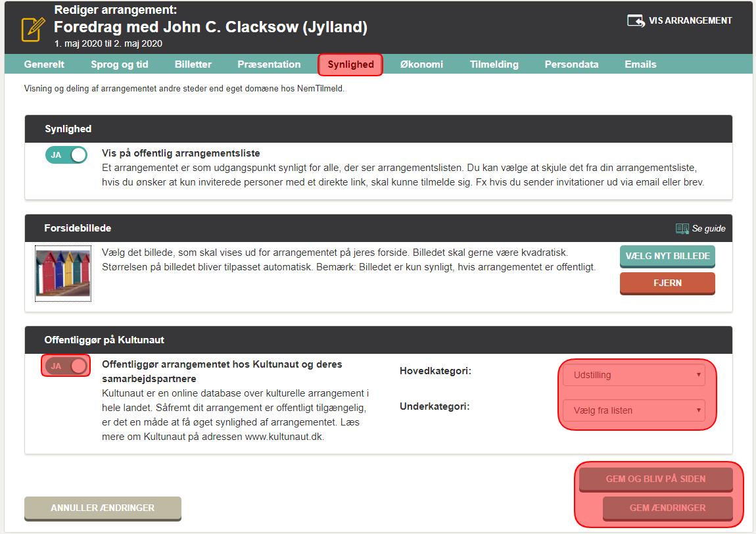756x534 pixels.
Task: Switch to the Sprog og tid tab
Action: tap(120, 64)
